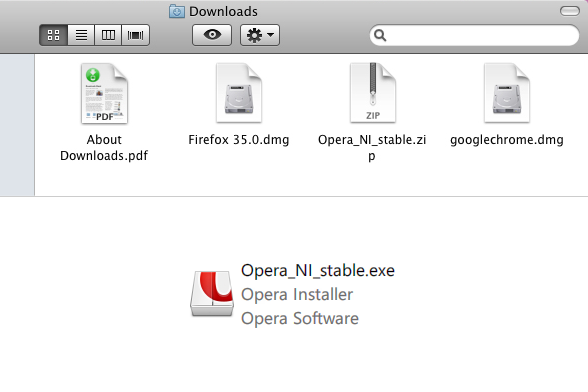Open Quick Look with the eye button
Viewport: 588px width, 392px height.
[212, 35]
